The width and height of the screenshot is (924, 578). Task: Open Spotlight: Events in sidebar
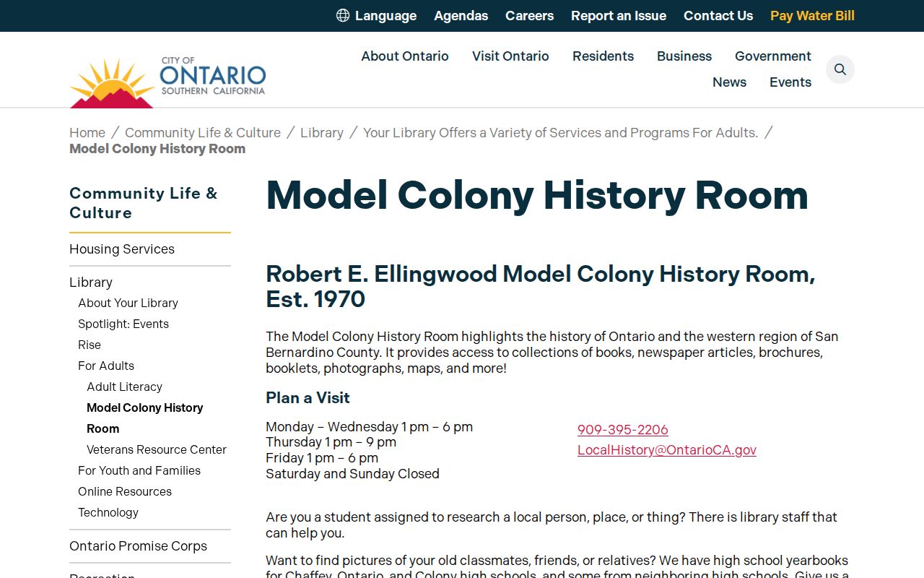pyautogui.click(x=123, y=324)
